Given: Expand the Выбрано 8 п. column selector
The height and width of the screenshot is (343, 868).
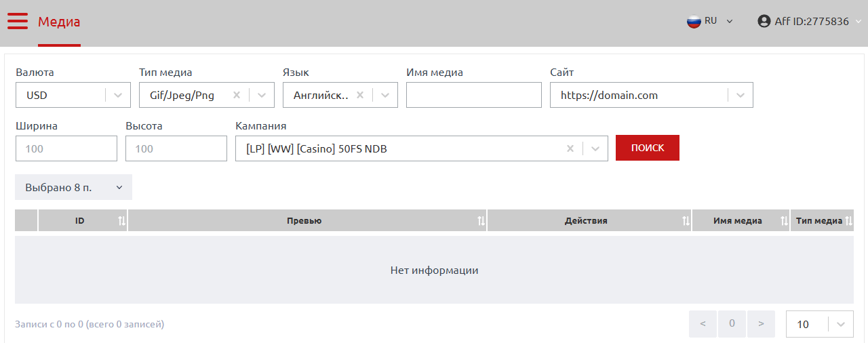Looking at the screenshot, I should point(73,188).
